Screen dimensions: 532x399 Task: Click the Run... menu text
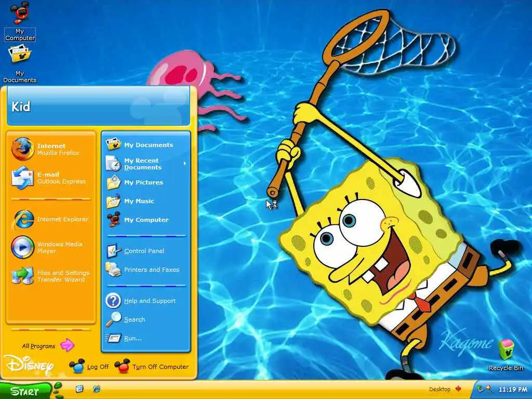click(132, 338)
